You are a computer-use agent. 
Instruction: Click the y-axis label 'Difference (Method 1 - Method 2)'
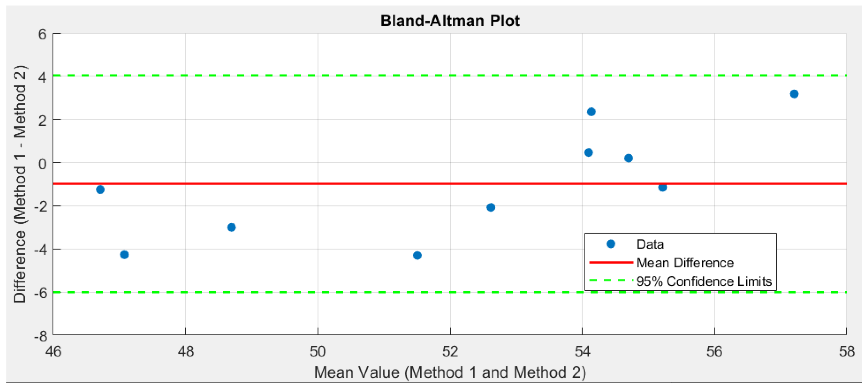(x=19, y=184)
